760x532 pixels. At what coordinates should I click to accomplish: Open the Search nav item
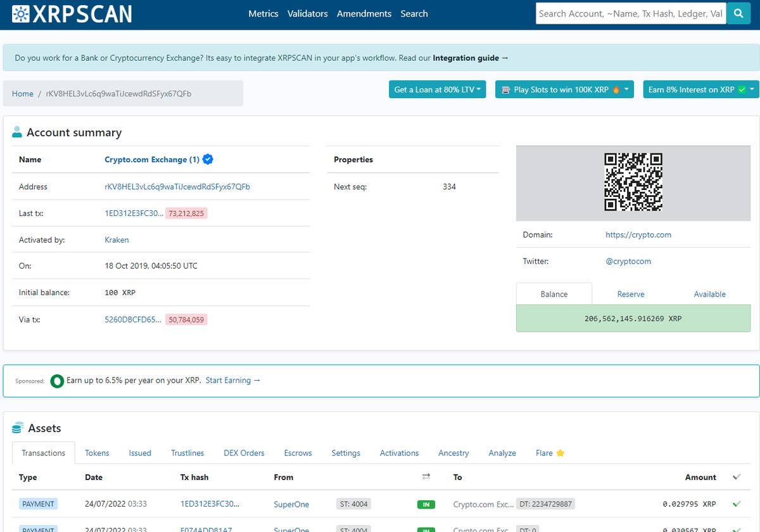click(x=414, y=13)
